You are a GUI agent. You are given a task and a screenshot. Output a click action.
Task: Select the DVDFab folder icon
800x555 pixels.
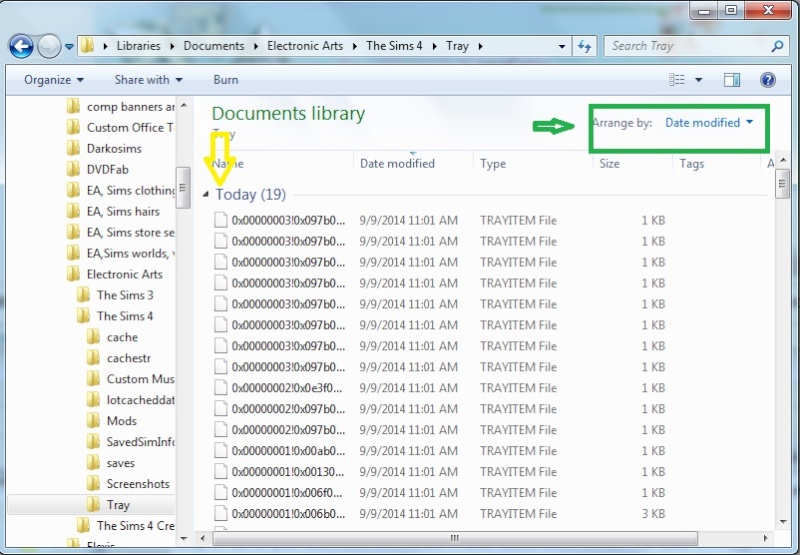(73, 169)
